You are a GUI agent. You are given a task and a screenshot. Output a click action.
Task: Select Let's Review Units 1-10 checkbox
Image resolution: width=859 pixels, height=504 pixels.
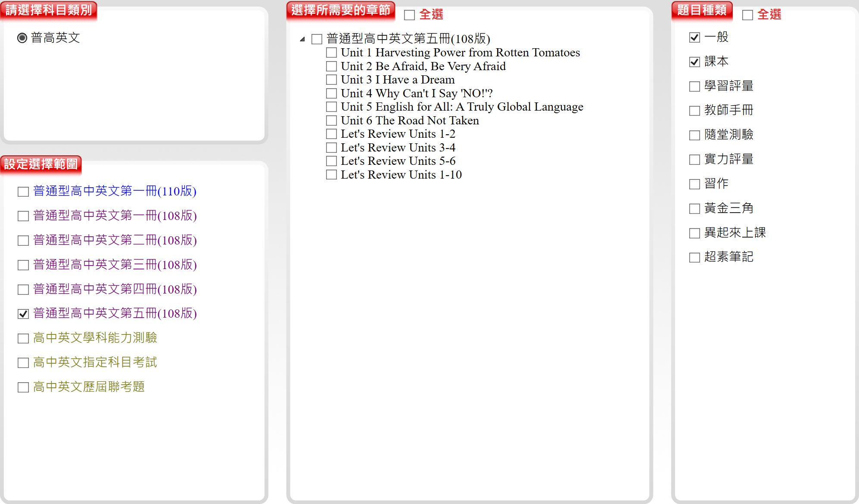click(331, 175)
